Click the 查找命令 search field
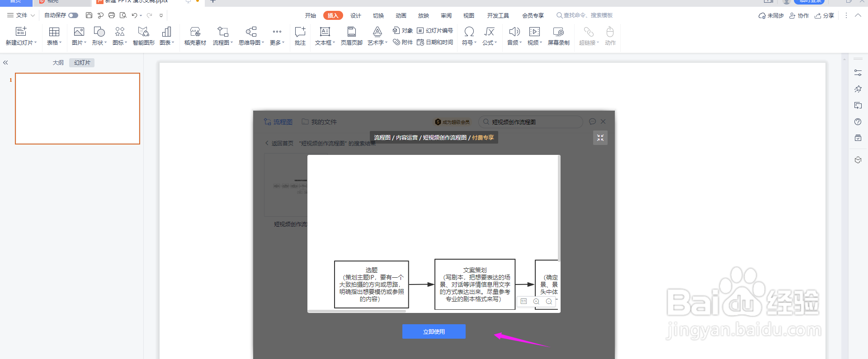Image resolution: width=868 pixels, height=359 pixels. click(585, 15)
